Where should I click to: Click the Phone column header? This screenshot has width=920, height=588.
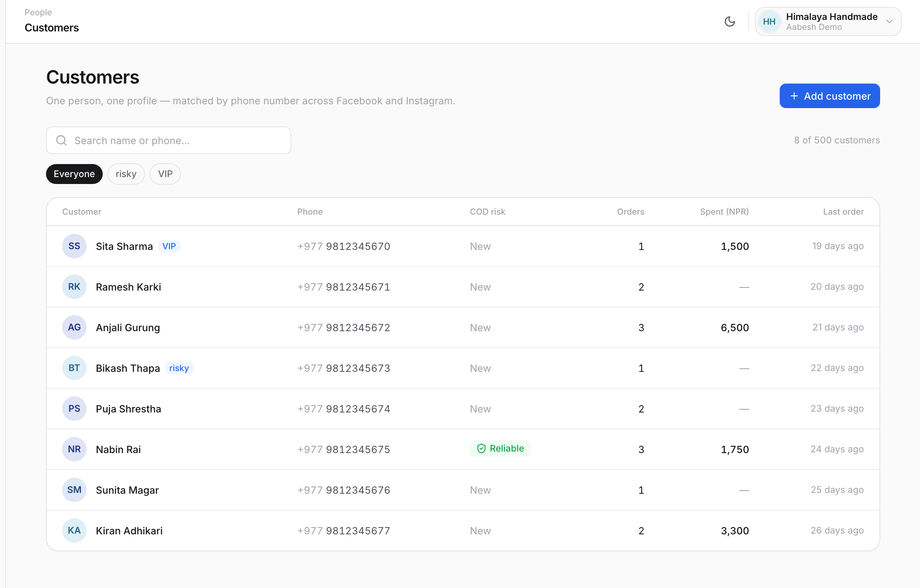coord(310,212)
